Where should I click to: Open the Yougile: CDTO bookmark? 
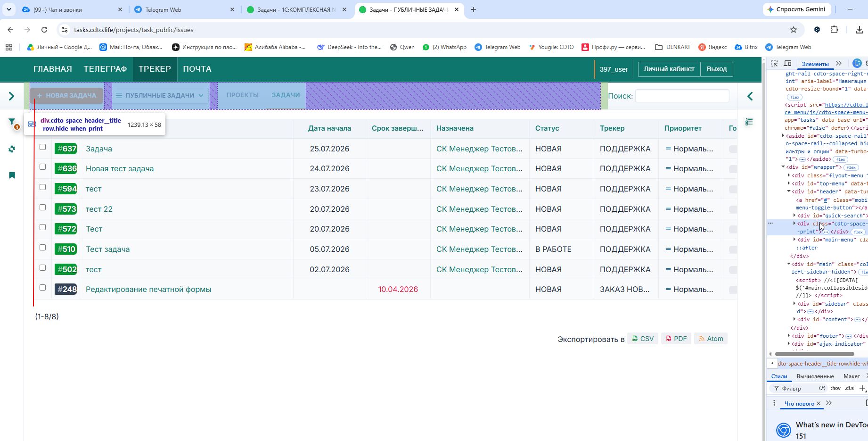coord(551,47)
